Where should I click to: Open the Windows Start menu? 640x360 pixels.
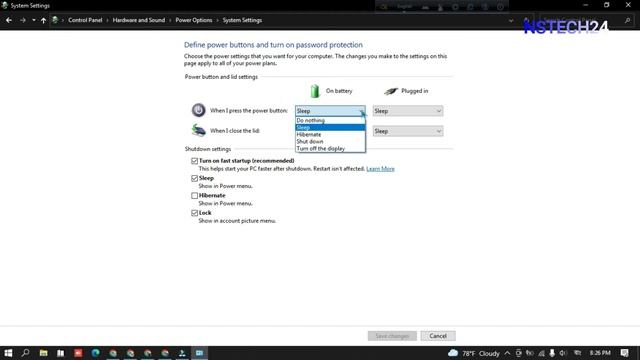pos(8,353)
